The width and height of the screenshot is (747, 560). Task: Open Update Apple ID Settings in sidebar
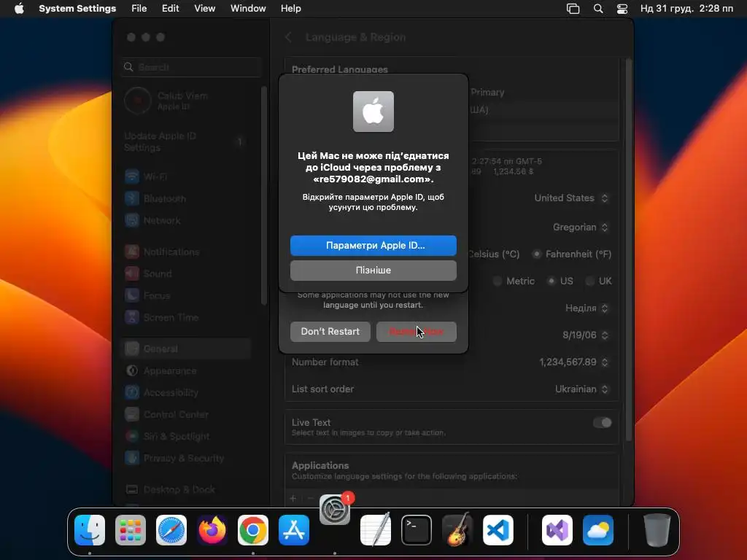[186, 142]
